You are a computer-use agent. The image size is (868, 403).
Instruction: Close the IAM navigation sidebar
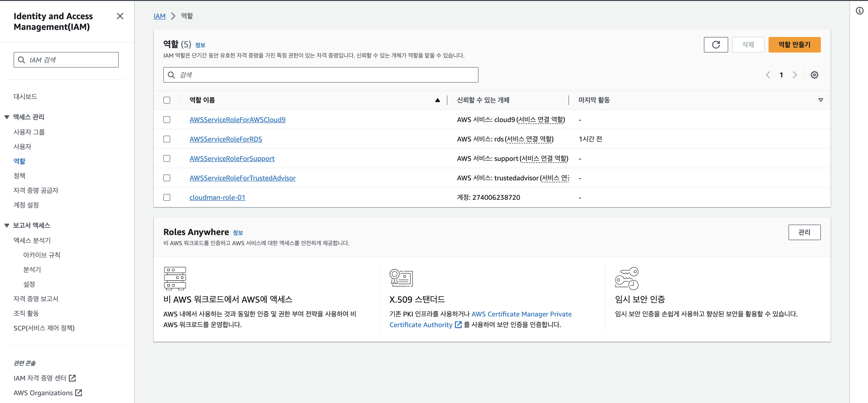click(120, 16)
